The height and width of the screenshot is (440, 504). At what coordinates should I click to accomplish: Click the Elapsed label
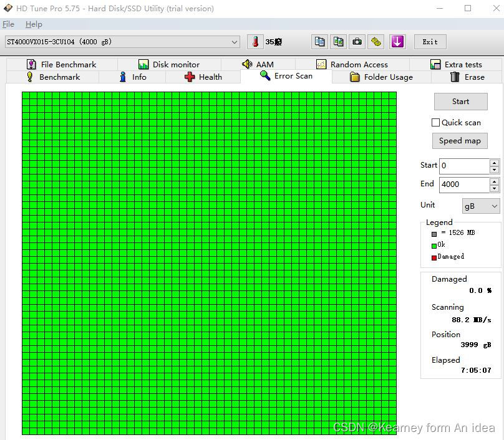click(446, 360)
